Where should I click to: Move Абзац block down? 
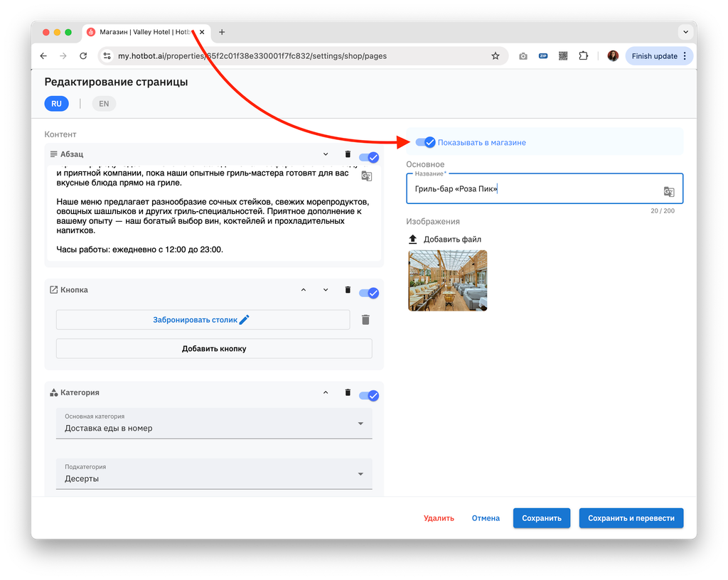point(326,154)
